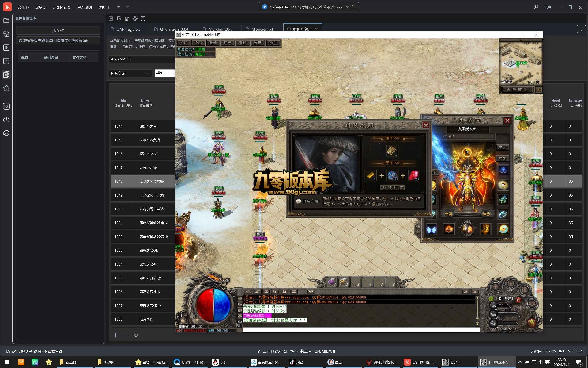Screen dimensions: 588x368
Task: Expand the minimap plus button
Action: coord(539,90)
